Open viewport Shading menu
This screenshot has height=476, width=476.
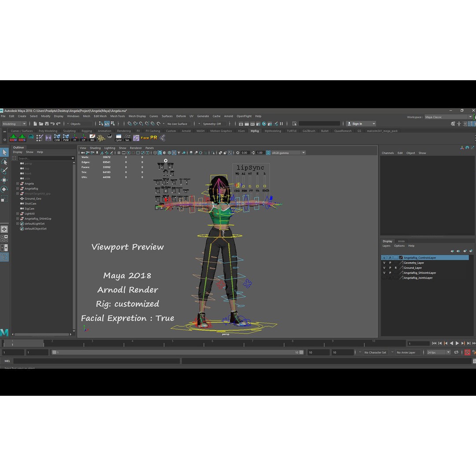[95, 148]
